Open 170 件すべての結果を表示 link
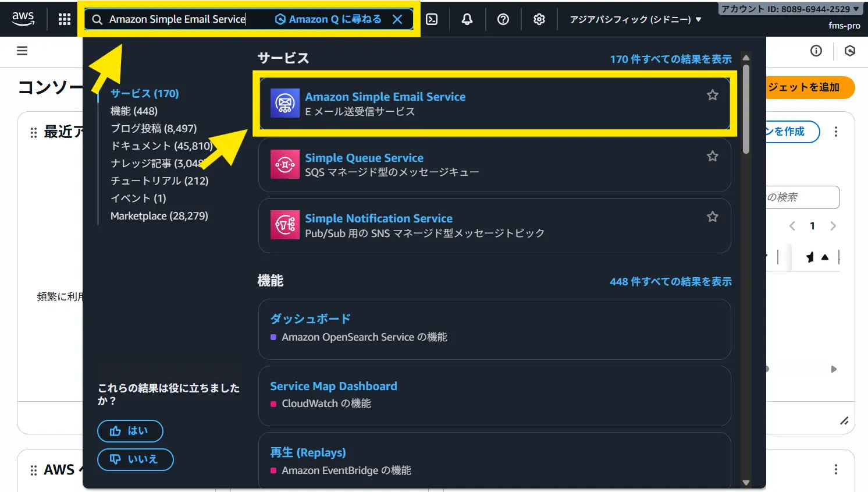868x492 pixels. point(670,59)
